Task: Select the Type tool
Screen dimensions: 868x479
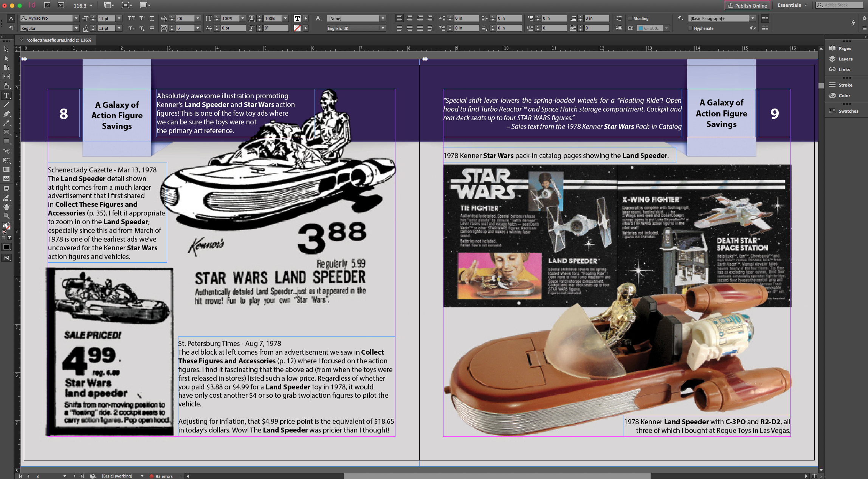Action: pos(6,96)
